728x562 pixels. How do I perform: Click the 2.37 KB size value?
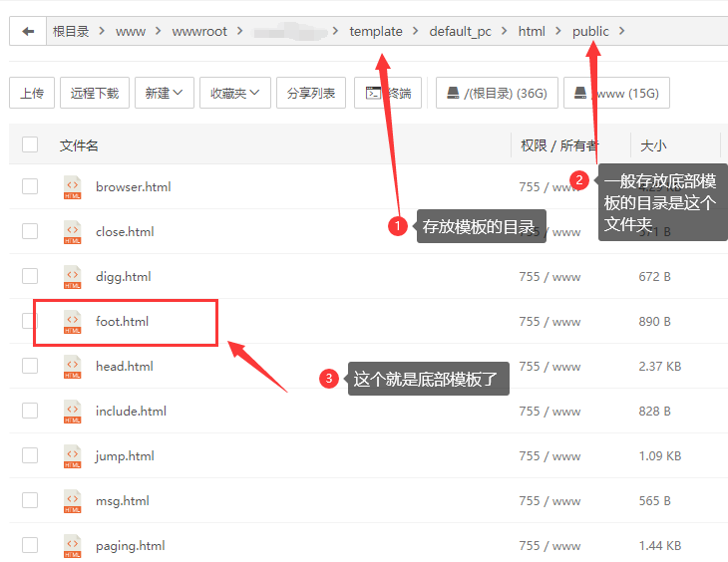[660, 367]
